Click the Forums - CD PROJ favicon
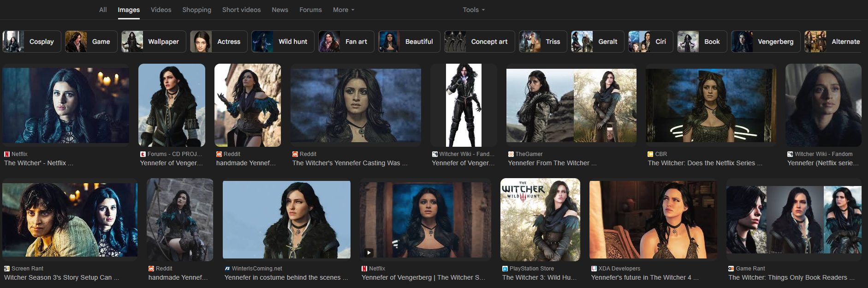The image size is (868, 288). pyautogui.click(x=143, y=154)
